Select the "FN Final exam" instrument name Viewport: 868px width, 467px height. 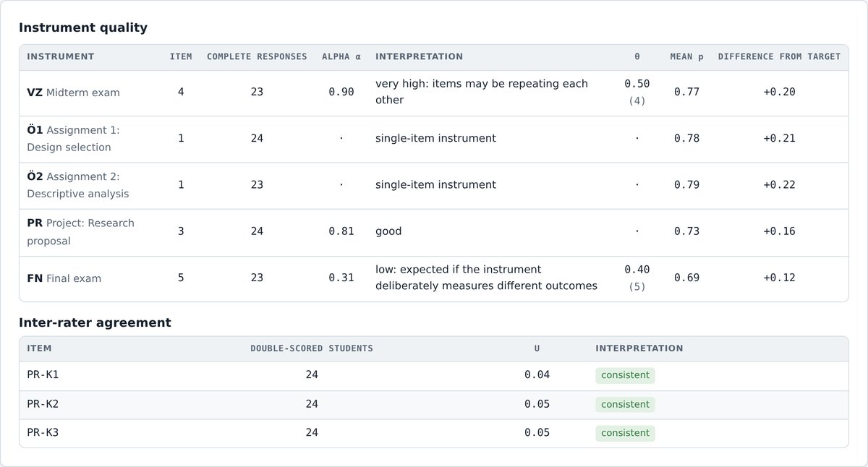(64, 278)
